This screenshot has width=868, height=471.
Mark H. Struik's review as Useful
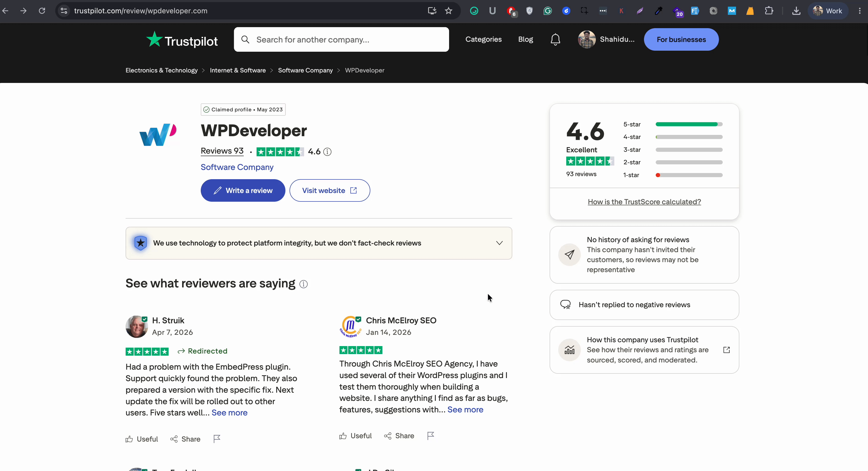coord(142,439)
